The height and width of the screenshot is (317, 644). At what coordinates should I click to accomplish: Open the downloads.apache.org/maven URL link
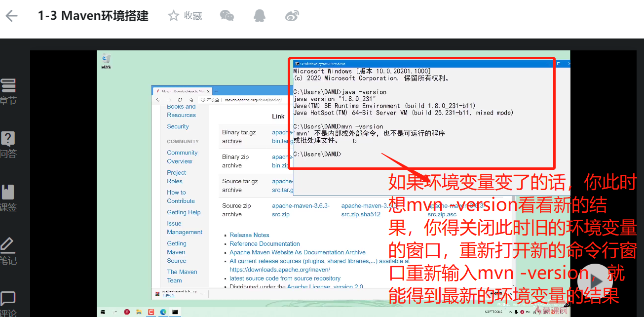(x=280, y=270)
